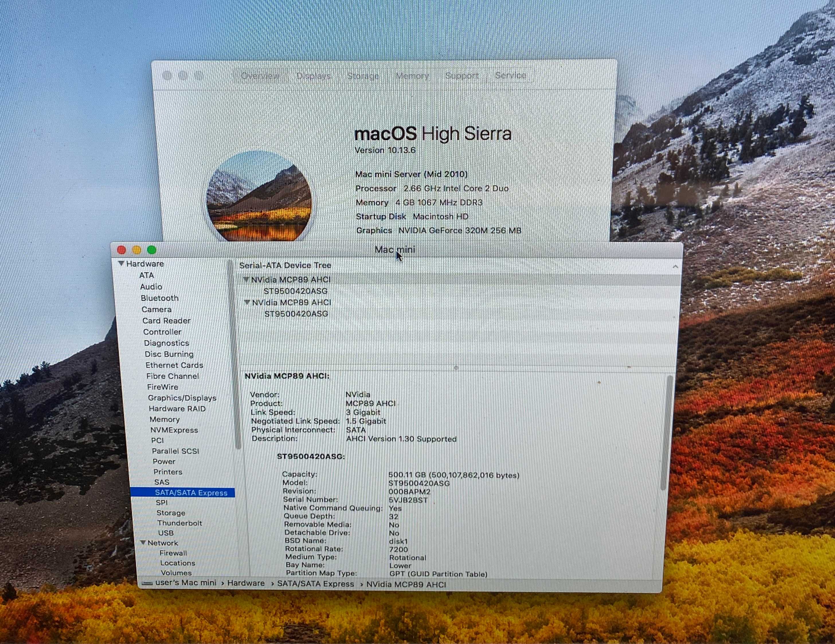
Task: Select PCI in the sidebar
Action: 157,440
